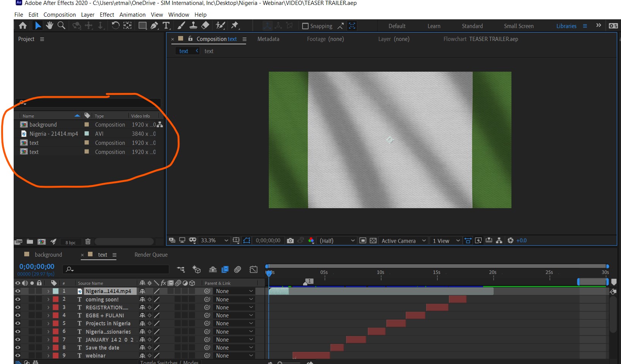Open the channel and color management swatch
Viewport: 621px width, 364px height.
[311, 240]
